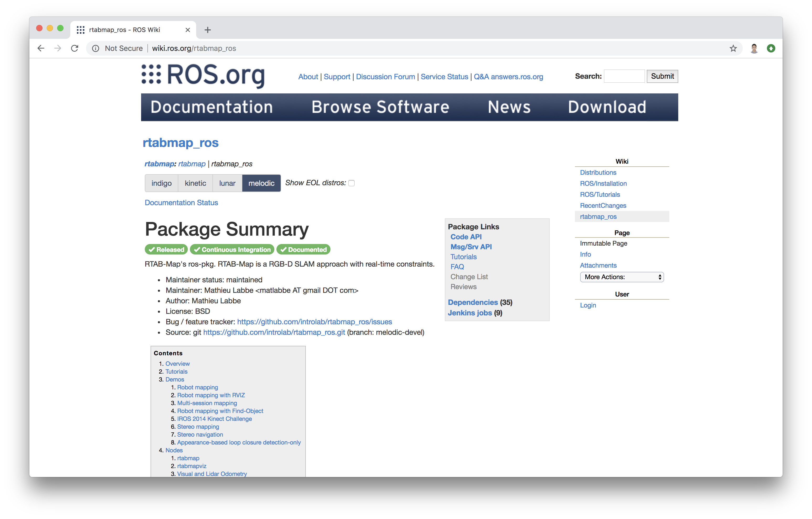
Task: Open Tutorials in Package Links
Action: point(464,257)
